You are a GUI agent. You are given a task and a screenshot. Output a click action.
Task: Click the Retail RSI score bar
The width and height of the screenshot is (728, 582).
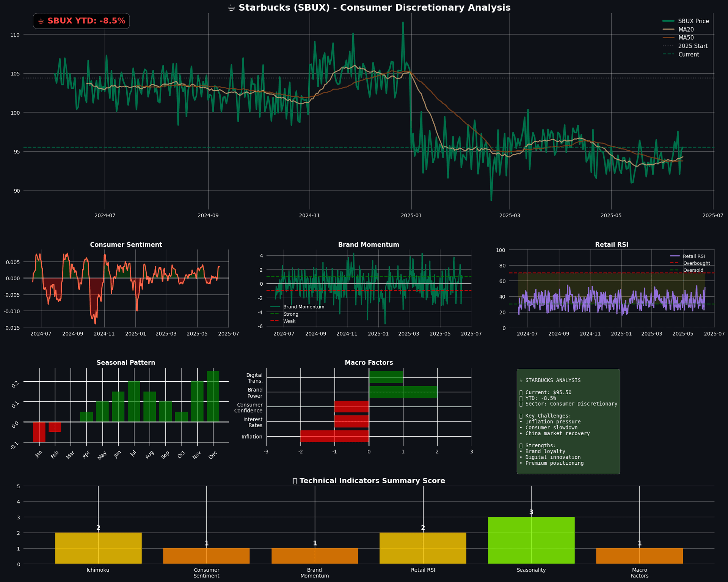coord(423,548)
